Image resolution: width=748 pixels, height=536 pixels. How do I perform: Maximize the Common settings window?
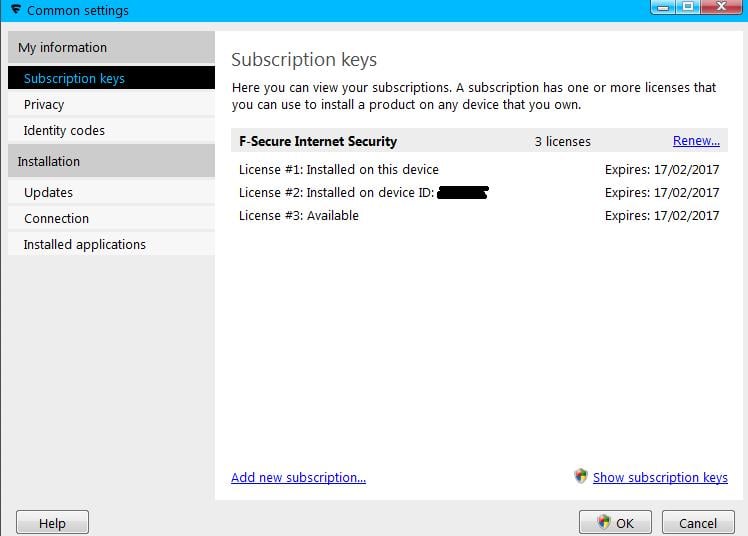688,7
